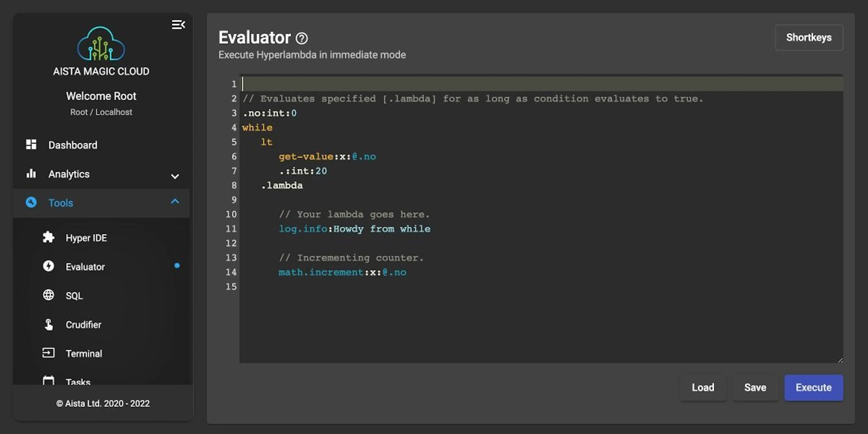Click the blue active dot beside Evaluator
868x434 pixels.
coord(177,266)
